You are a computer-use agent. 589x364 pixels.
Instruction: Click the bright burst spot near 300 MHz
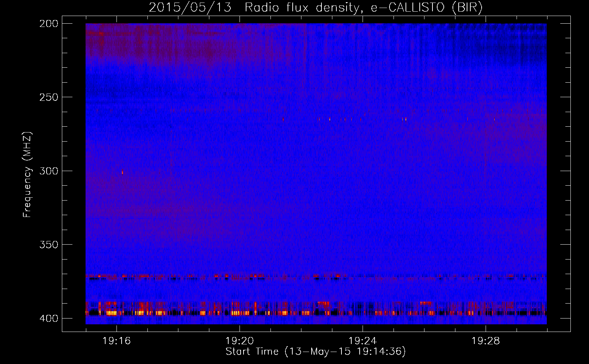(122, 173)
